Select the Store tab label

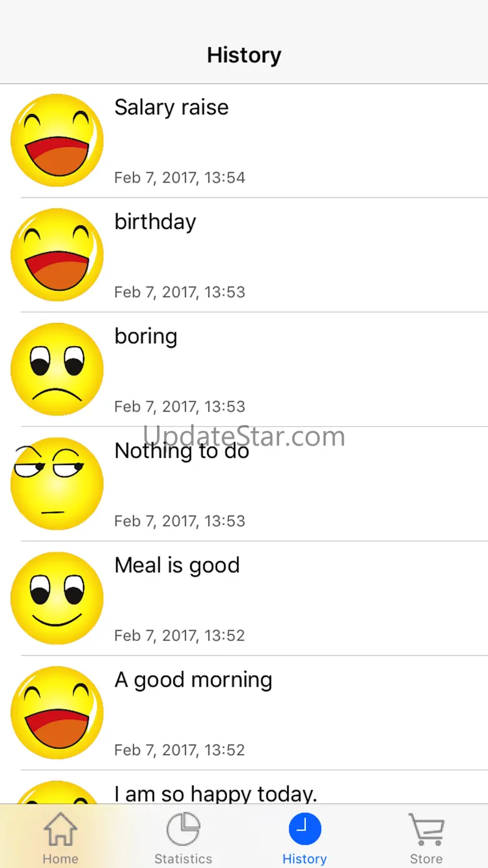tap(426, 859)
